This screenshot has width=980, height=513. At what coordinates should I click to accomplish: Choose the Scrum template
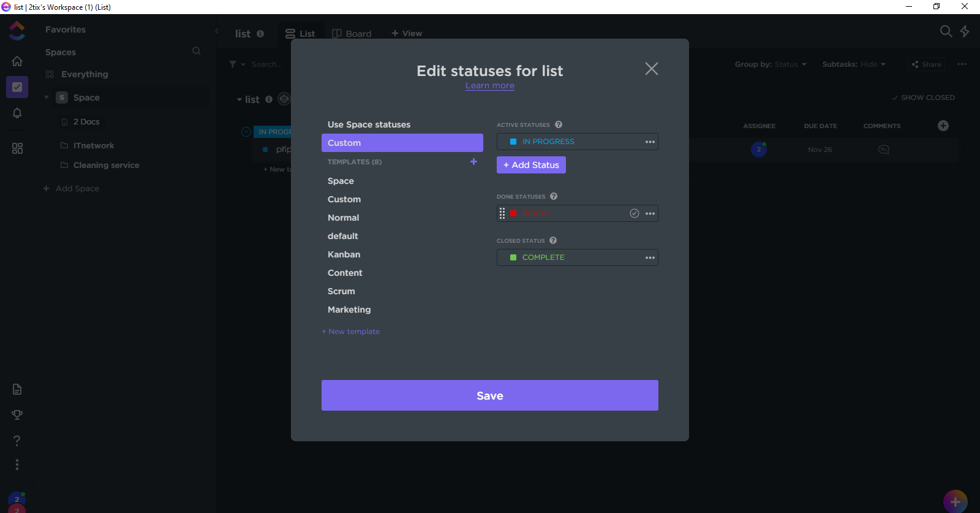click(x=341, y=291)
